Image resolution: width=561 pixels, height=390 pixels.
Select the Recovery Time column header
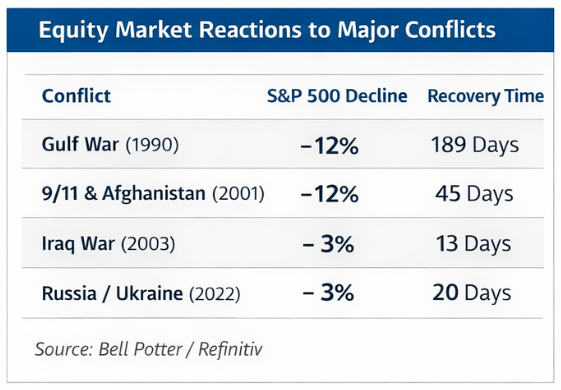pos(486,96)
